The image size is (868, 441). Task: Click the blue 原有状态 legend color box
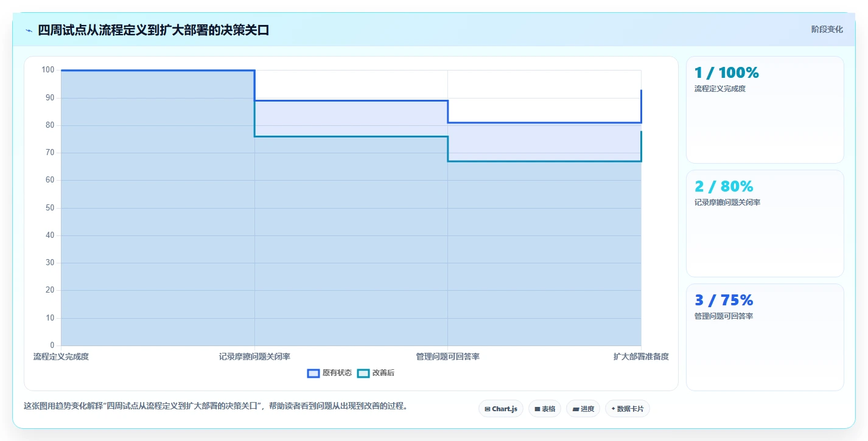(313, 373)
